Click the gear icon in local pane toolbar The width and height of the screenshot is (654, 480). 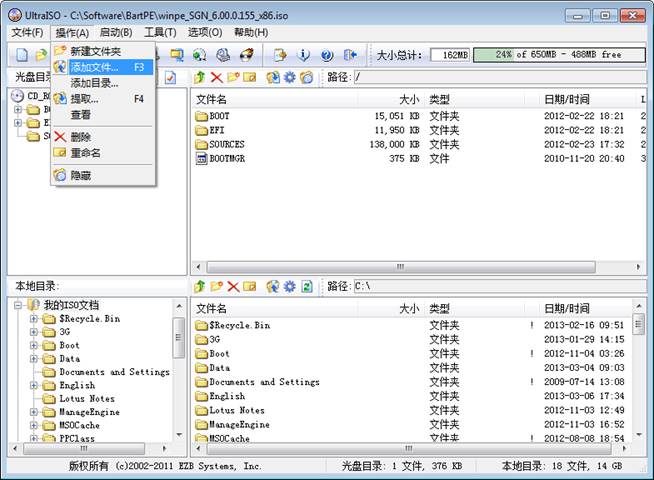tap(289, 286)
